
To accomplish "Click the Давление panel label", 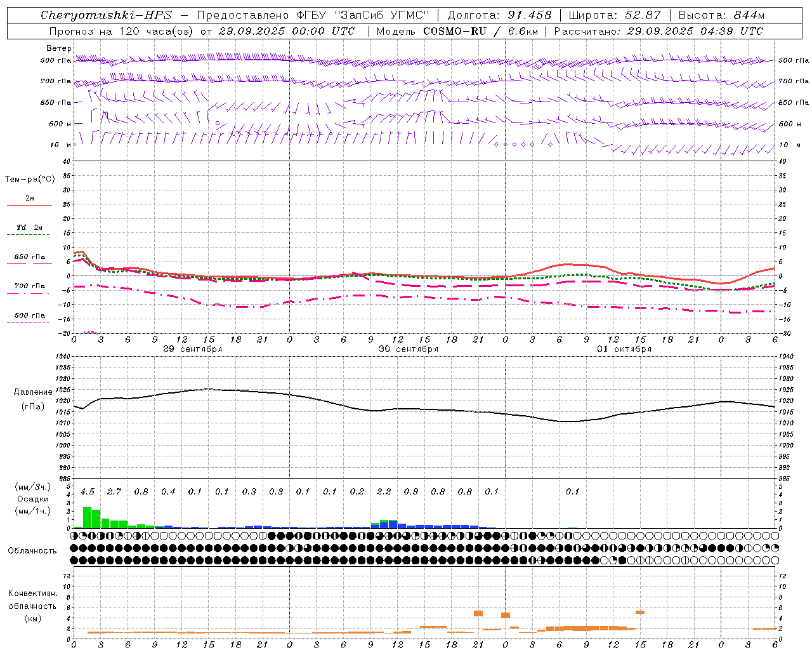I will [33, 392].
